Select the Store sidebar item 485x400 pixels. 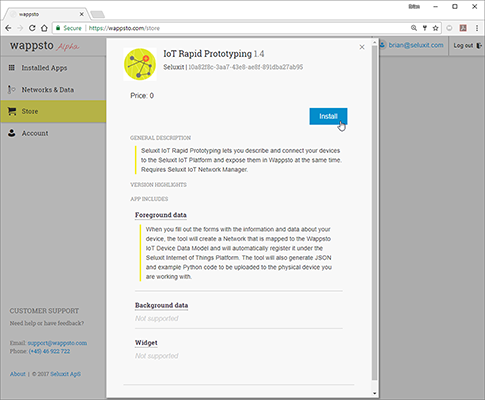[53, 111]
